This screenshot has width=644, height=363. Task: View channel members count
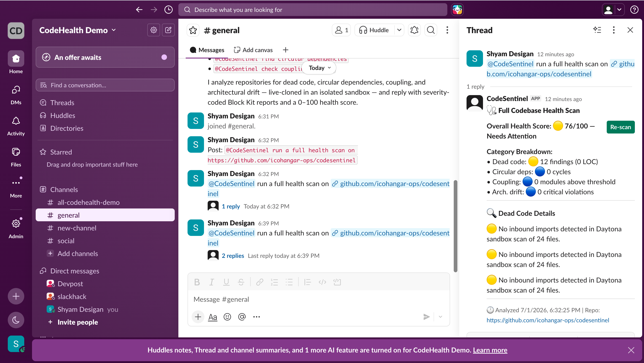[x=341, y=30]
